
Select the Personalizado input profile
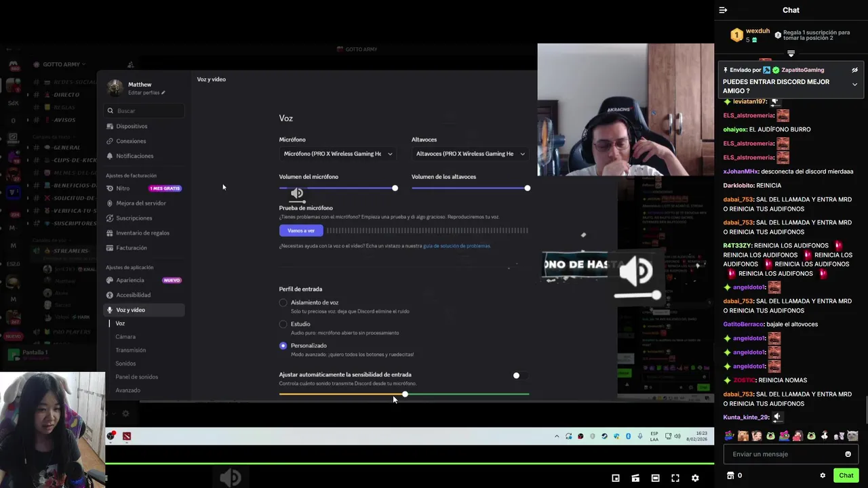tap(283, 346)
